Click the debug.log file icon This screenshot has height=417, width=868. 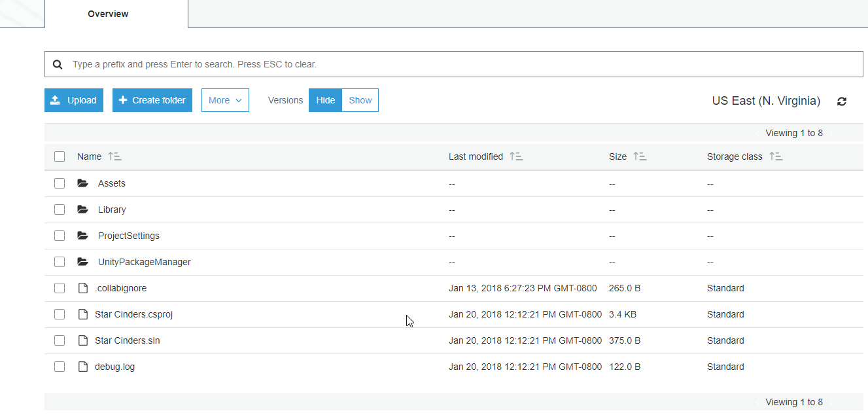(x=82, y=367)
